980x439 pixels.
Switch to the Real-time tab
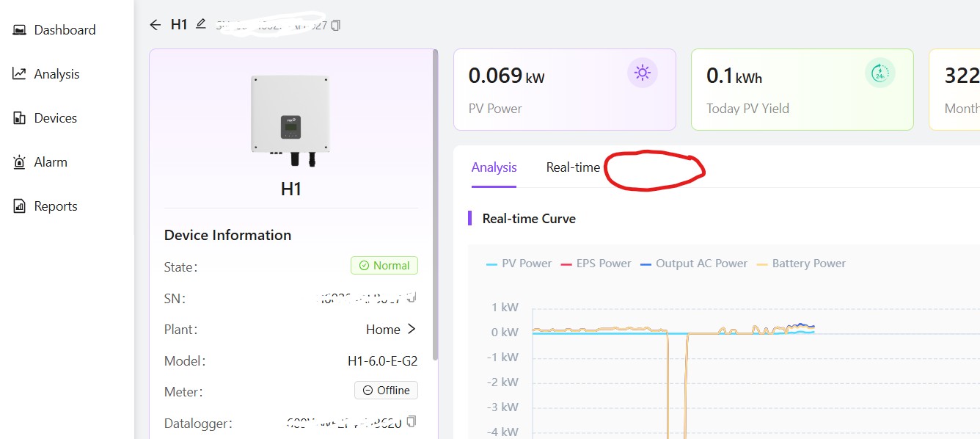click(x=573, y=167)
